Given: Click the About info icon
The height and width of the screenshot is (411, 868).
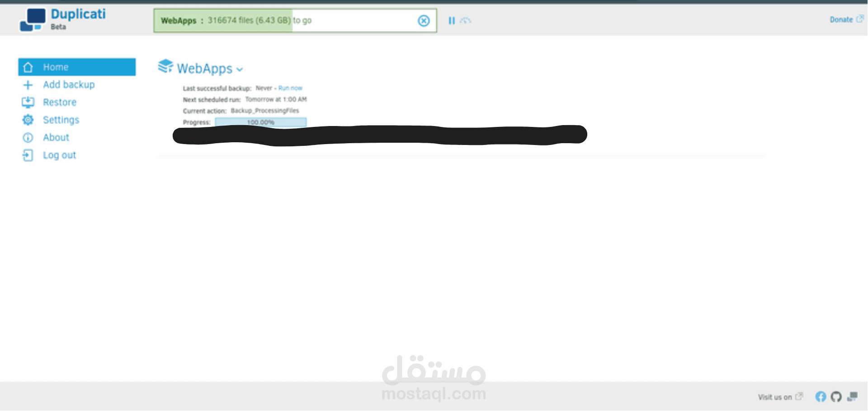Looking at the screenshot, I should pyautogui.click(x=28, y=138).
